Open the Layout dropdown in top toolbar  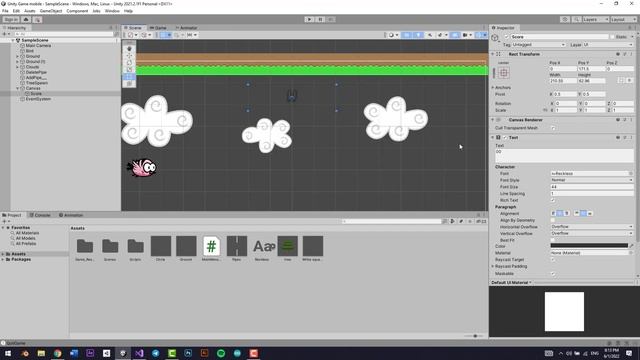[624, 20]
